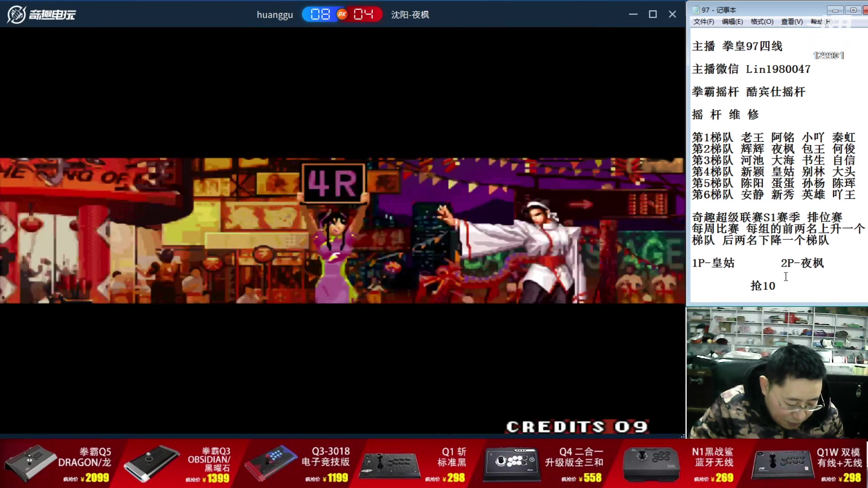868x488 pixels.
Task: Minimize the 97 - 记事本 Notepad window
Action: (835, 10)
